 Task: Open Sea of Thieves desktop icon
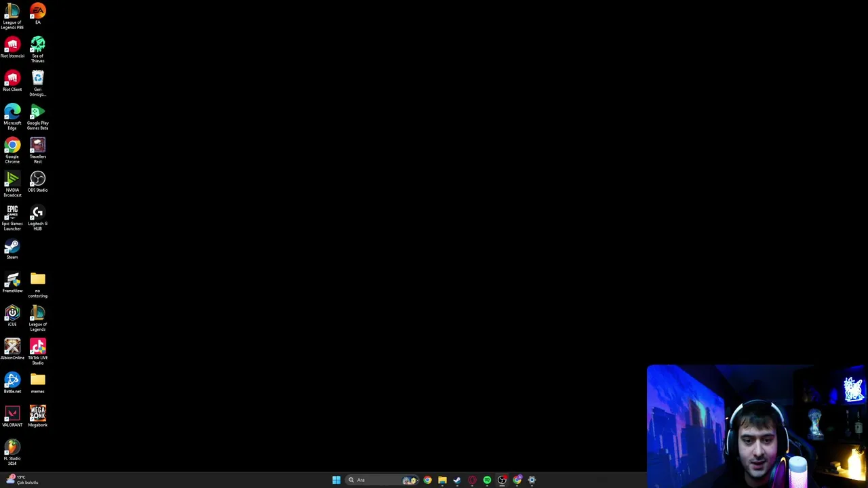[x=38, y=50]
